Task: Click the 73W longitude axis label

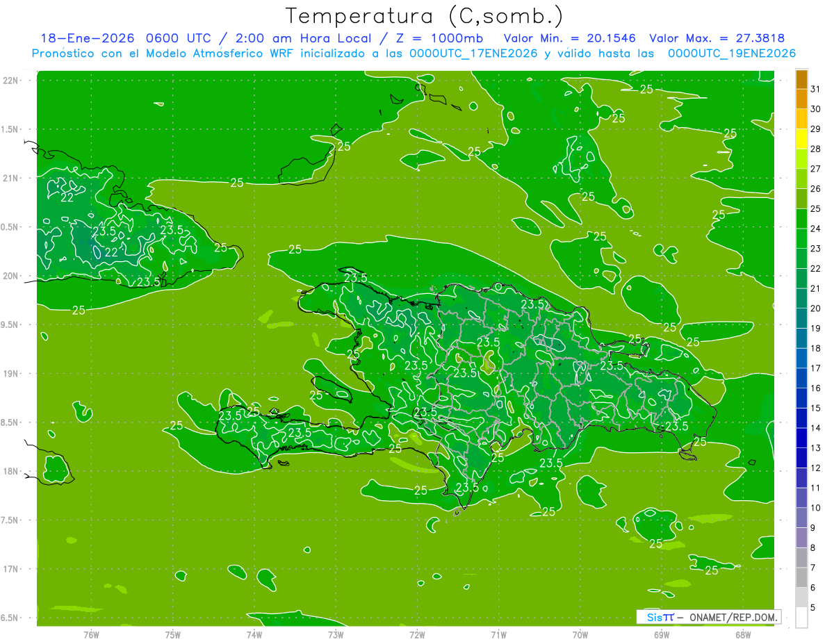Action: [x=336, y=635]
